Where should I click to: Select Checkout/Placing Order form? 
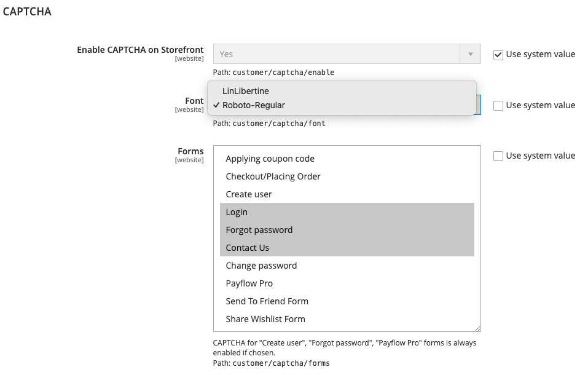(x=347, y=176)
